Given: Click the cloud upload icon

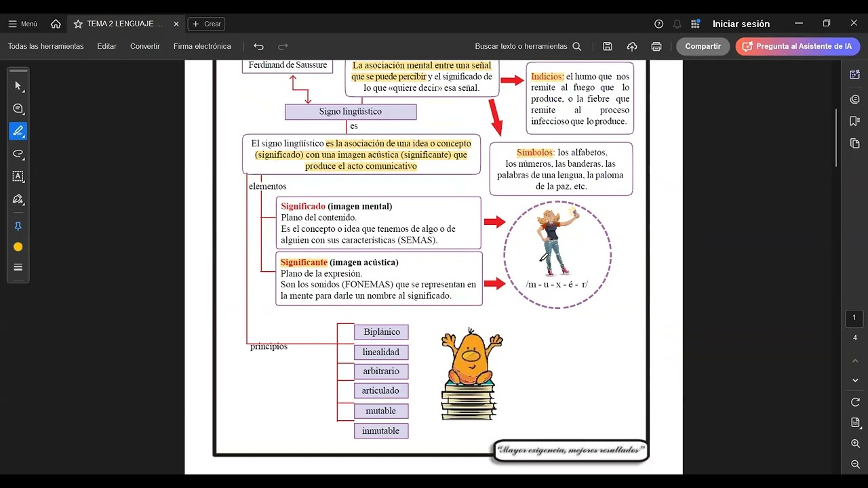Looking at the screenshot, I should (x=632, y=46).
